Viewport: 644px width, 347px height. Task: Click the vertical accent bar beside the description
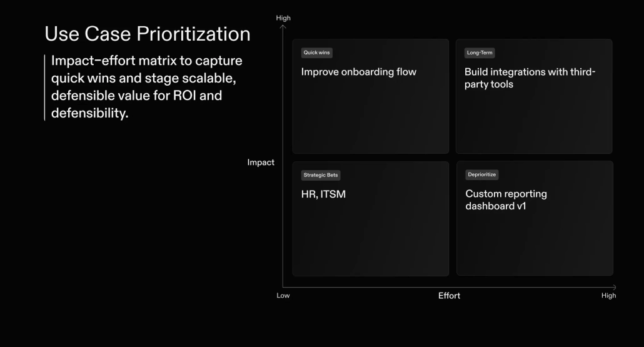point(45,88)
